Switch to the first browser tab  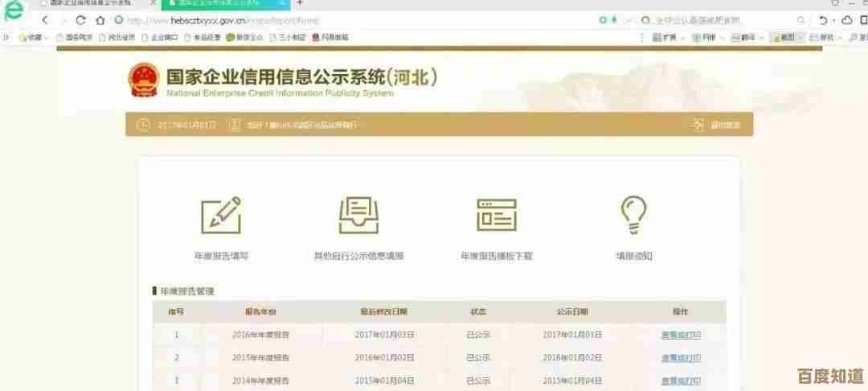[x=97, y=2]
